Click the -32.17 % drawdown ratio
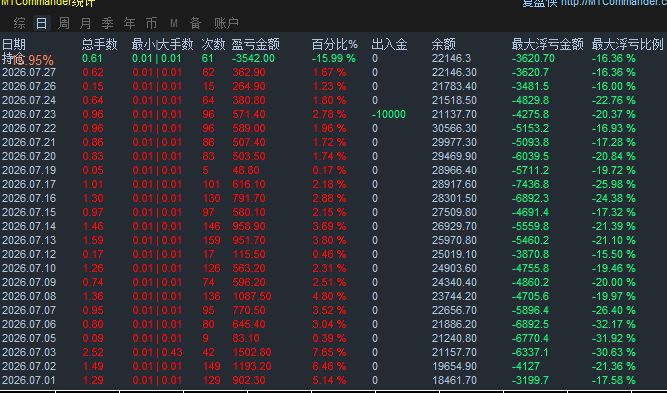667x393 pixels. (614, 325)
